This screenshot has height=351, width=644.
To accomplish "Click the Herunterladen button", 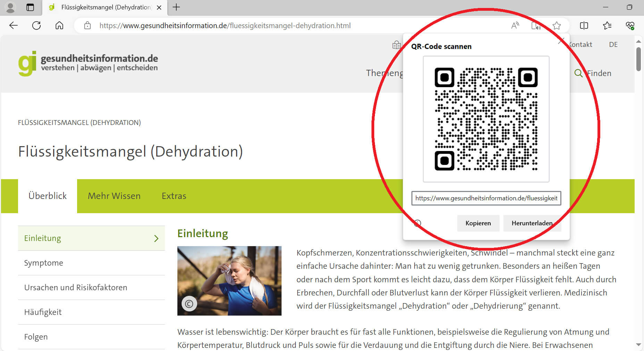I will tap(532, 223).
